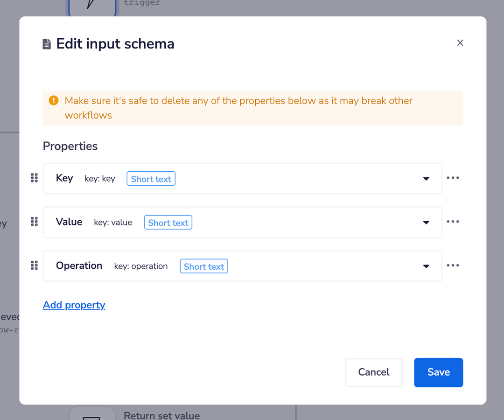Grab the drag handle for Key property

[x=34, y=178]
